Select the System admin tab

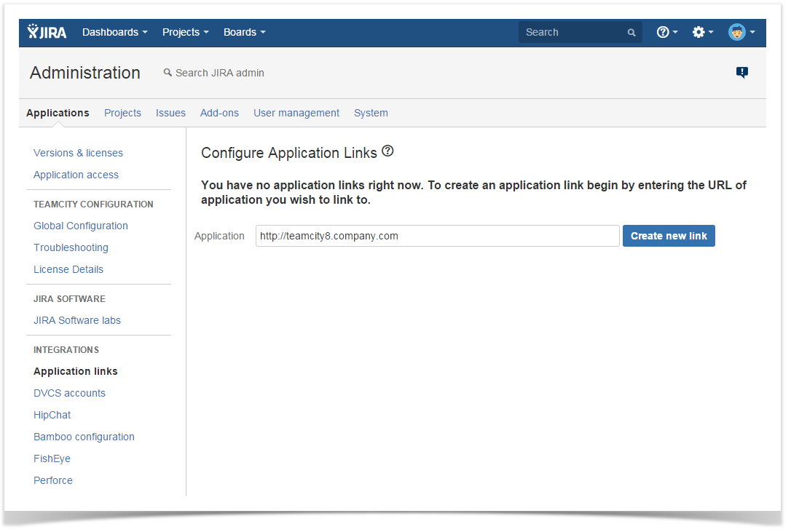pos(371,113)
